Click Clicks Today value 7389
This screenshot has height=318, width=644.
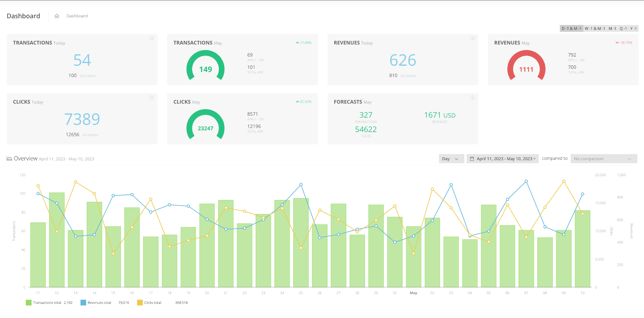[x=82, y=119]
